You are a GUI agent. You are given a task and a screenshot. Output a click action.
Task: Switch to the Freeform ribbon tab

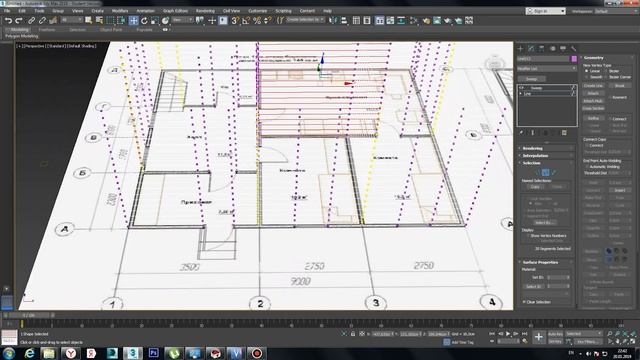point(47,29)
